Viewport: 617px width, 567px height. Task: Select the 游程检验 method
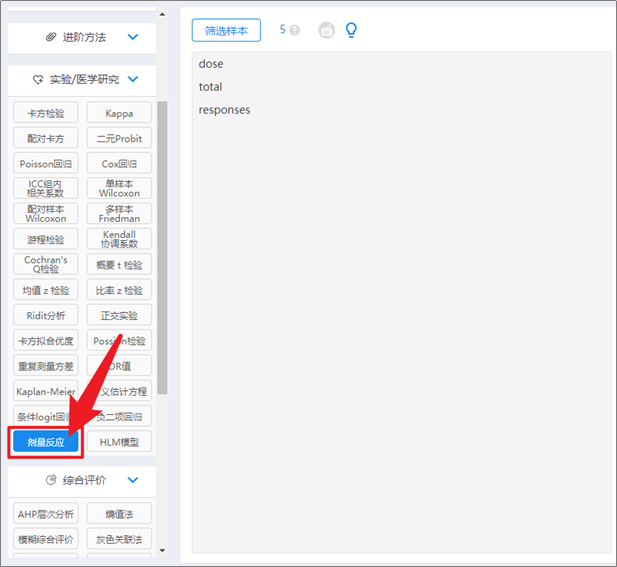point(46,239)
